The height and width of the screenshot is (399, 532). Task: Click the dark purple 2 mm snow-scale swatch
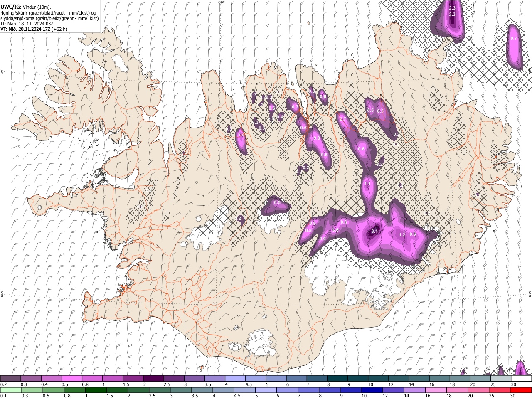click(153, 379)
